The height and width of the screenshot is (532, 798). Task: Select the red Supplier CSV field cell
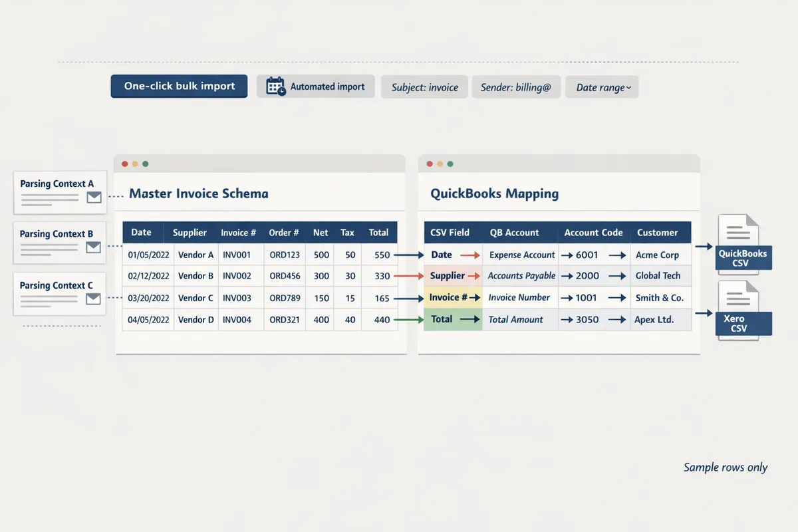[x=454, y=276]
